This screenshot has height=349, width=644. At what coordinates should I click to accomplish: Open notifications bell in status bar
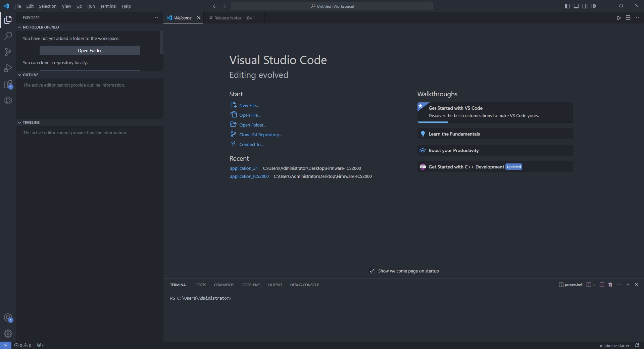click(x=637, y=345)
